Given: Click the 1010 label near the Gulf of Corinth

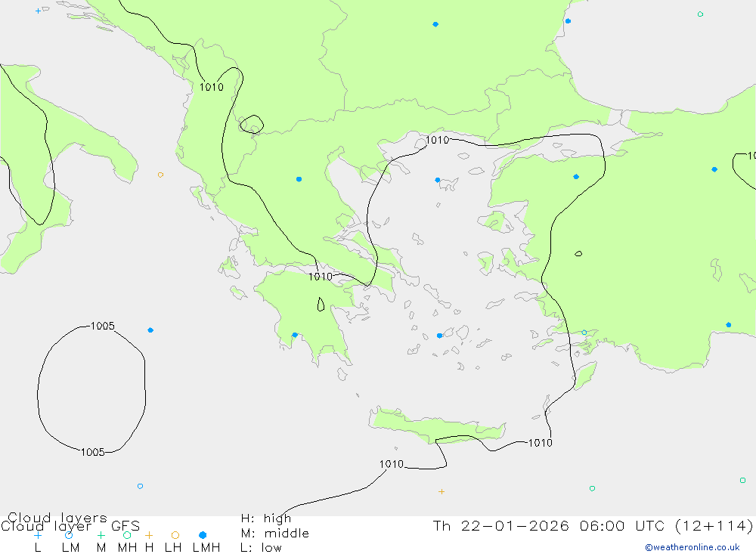Looking at the screenshot, I should click(321, 277).
